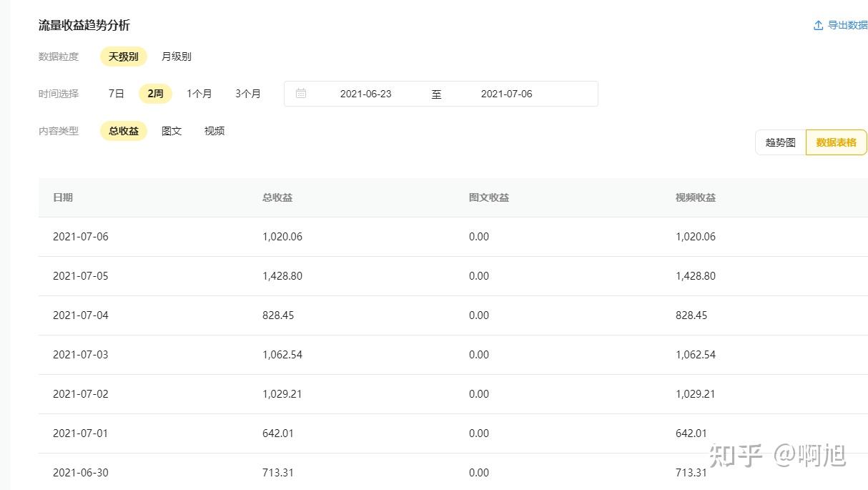Open the end date 2021-07-06 picker
The width and height of the screenshot is (868, 490).
tap(507, 94)
